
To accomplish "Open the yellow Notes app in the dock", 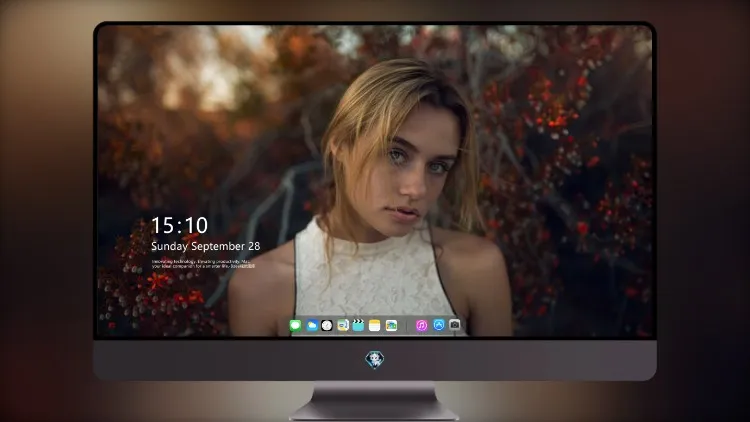I will pyautogui.click(x=375, y=325).
